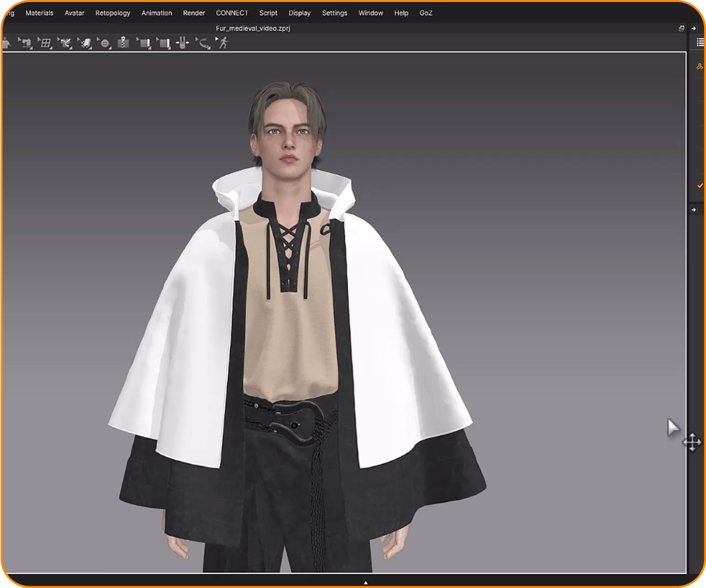Image resolution: width=706 pixels, height=588 pixels.
Task: Expand the top right panel arrow
Action: click(x=694, y=28)
